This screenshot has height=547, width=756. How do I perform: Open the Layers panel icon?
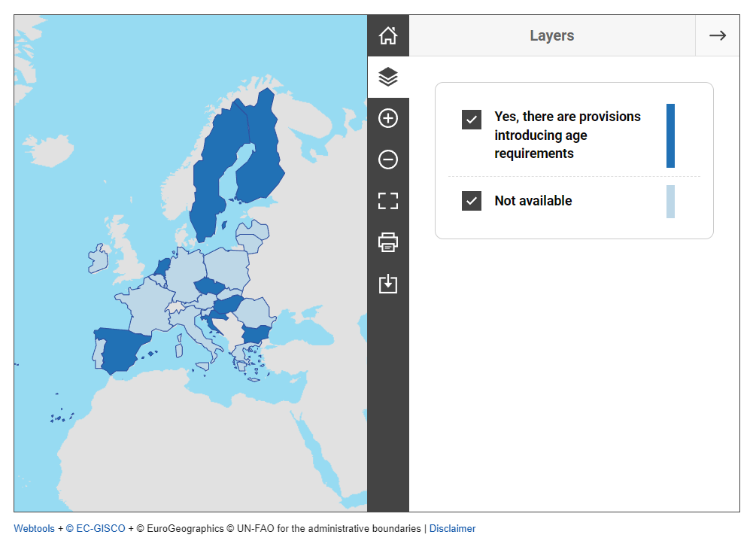click(x=388, y=77)
